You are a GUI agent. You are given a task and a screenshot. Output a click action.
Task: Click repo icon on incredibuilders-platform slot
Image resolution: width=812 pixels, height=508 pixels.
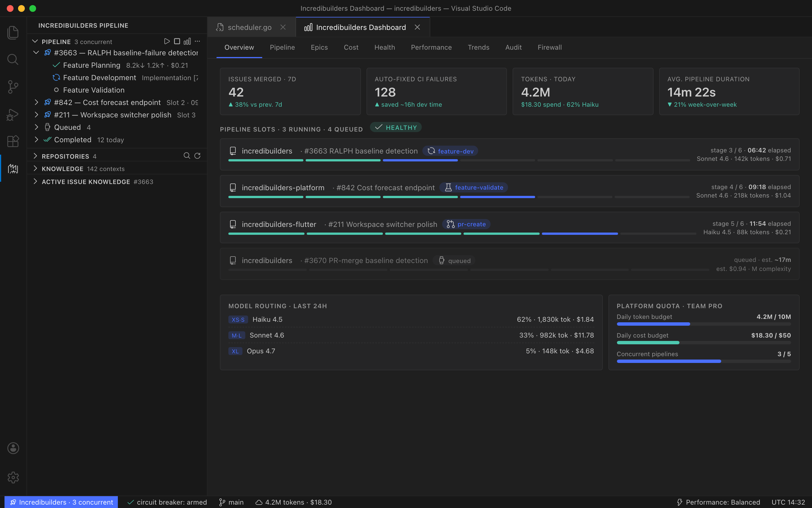pyautogui.click(x=233, y=187)
